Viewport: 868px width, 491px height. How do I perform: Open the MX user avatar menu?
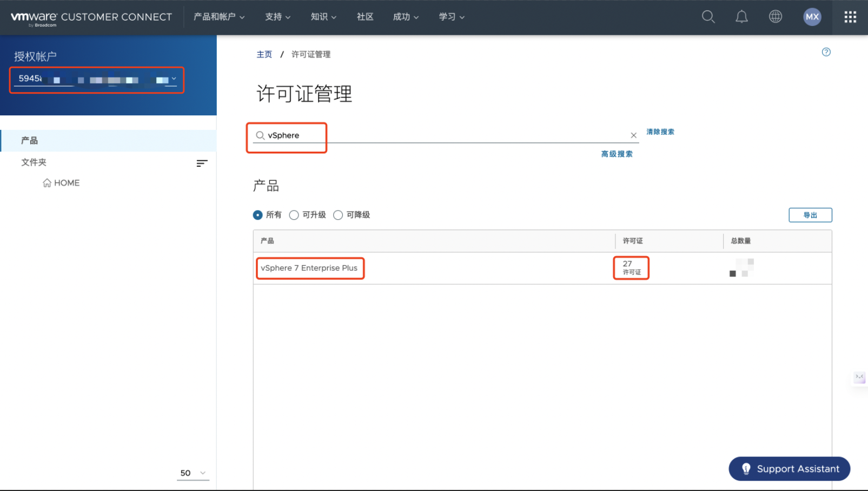(812, 17)
